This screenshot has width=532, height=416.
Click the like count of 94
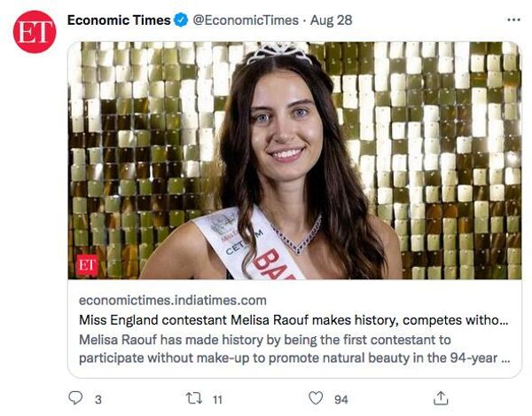point(340,400)
